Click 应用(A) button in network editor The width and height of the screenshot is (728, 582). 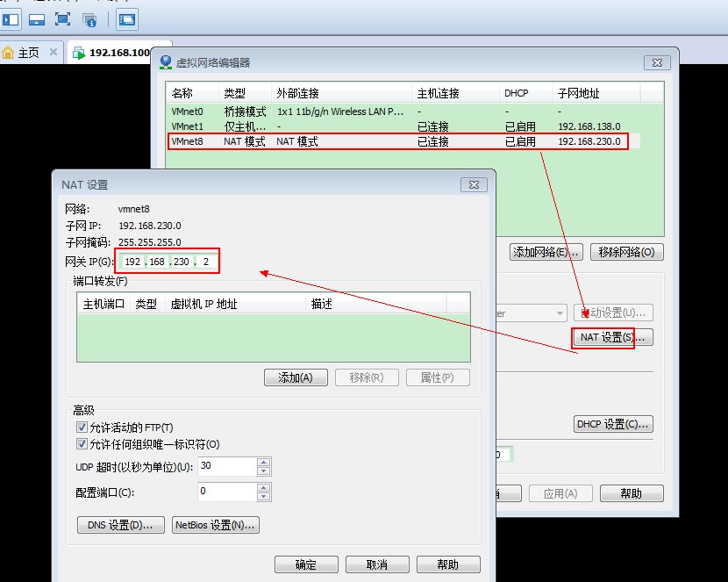[x=560, y=493]
